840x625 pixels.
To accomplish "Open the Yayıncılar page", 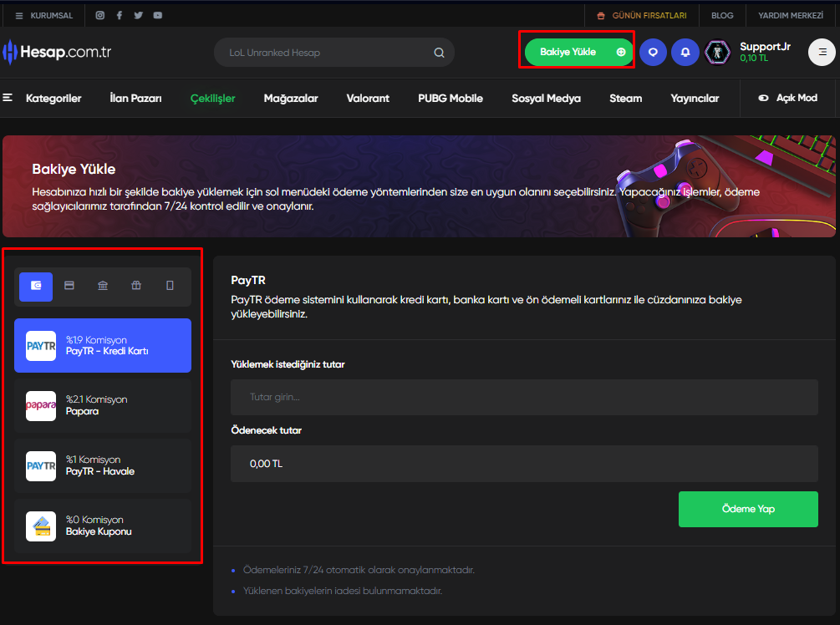I will point(695,99).
